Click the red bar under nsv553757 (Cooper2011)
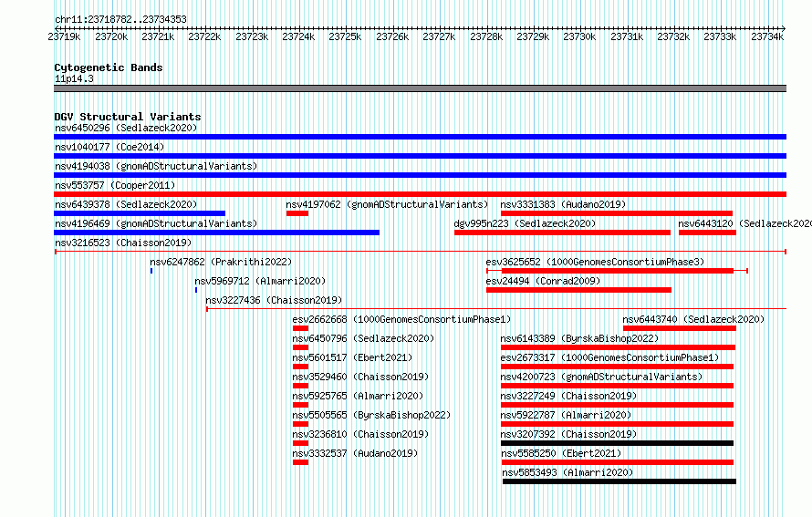Screen dimensions: 812x517 420,194
